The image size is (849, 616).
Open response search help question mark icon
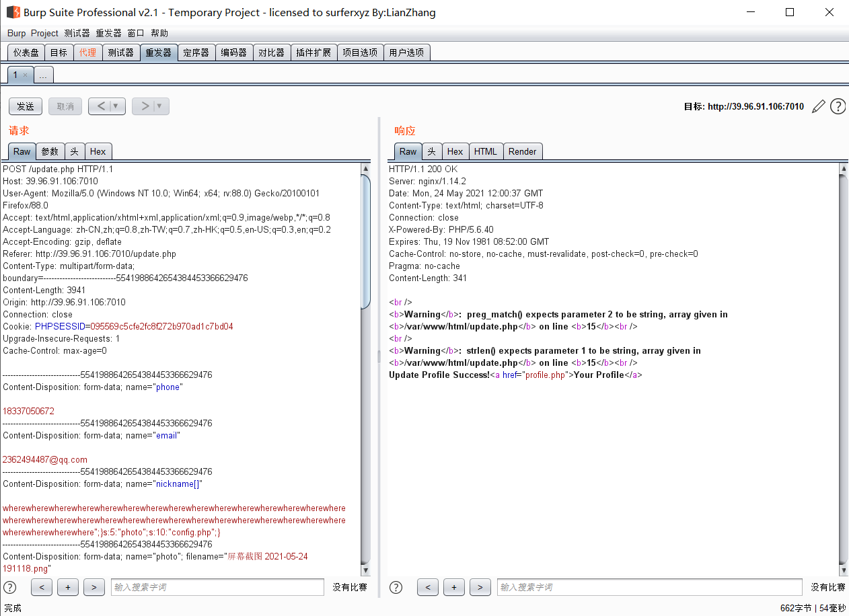396,587
